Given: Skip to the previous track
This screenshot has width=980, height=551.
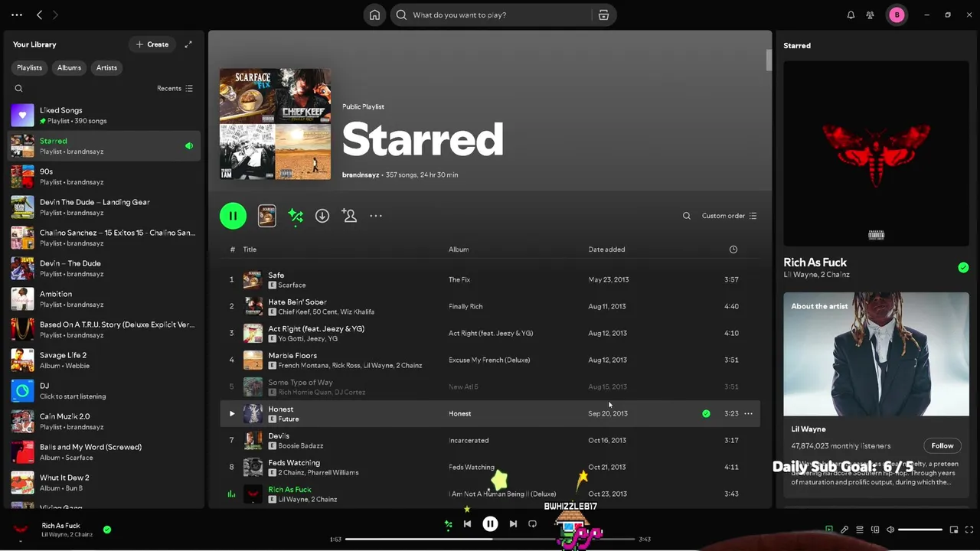Looking at the screenshot, I should pos(467,524).
